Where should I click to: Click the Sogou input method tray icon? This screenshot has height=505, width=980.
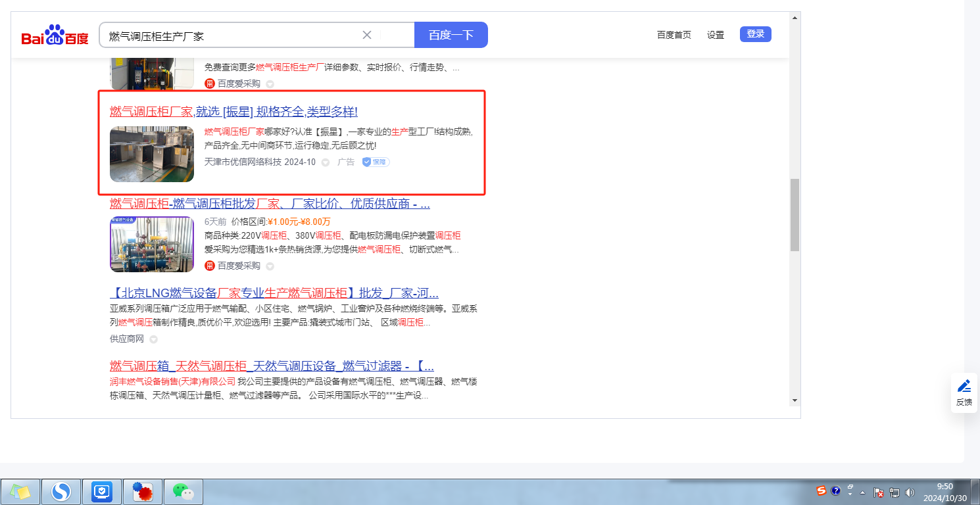(x=821, y=491)
